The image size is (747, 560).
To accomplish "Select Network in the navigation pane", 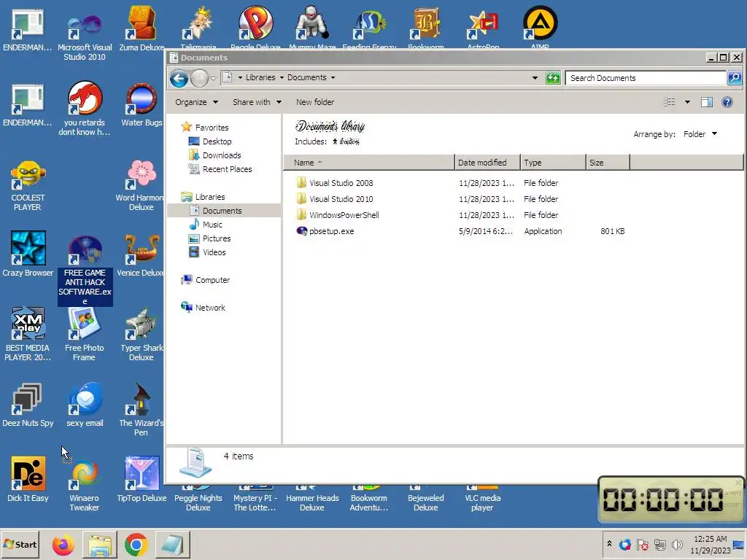I will tap(203, 308).
